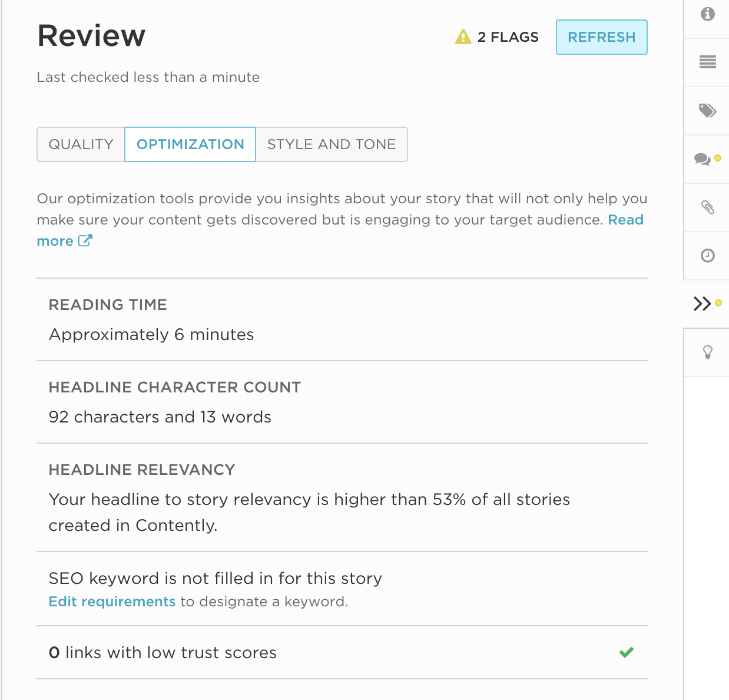729x700 pixels.
Task: Click the yellow warning triangle icon
Action: pyautogui.click(x=463, y=36)
